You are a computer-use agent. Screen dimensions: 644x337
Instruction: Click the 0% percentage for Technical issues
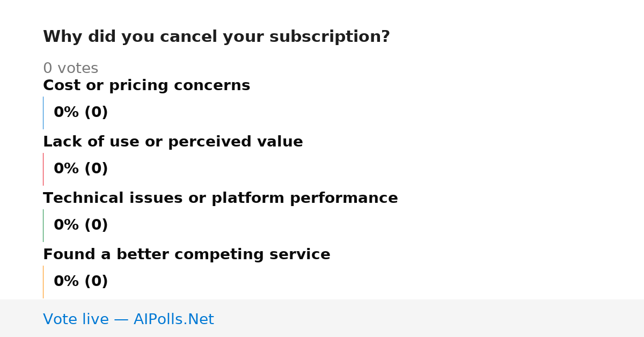click(x=67, y=225)
